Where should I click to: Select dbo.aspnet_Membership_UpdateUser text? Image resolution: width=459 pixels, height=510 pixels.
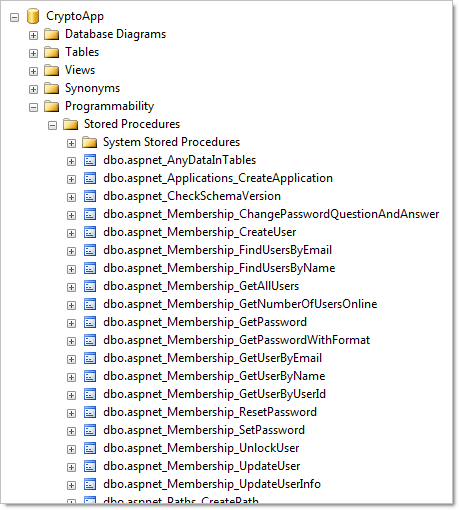201,466
